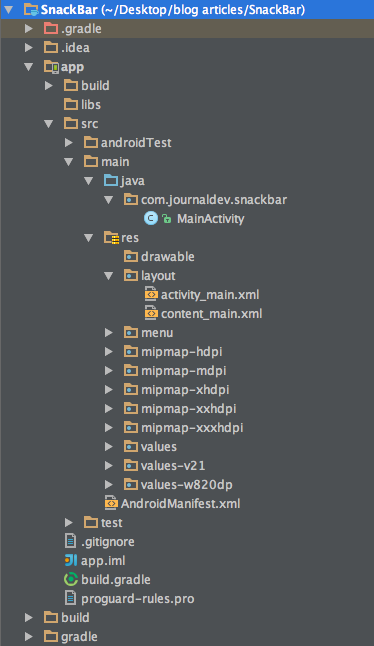Viewport: 374px width, 646px height.
Task: Select the drawable folder entry
Action: tap(168, 256)
